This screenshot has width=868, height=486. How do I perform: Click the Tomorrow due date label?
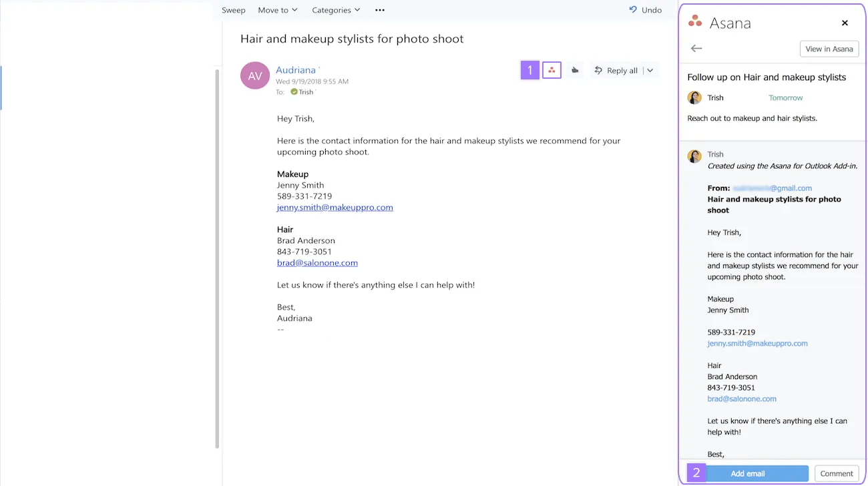[785, 97]
